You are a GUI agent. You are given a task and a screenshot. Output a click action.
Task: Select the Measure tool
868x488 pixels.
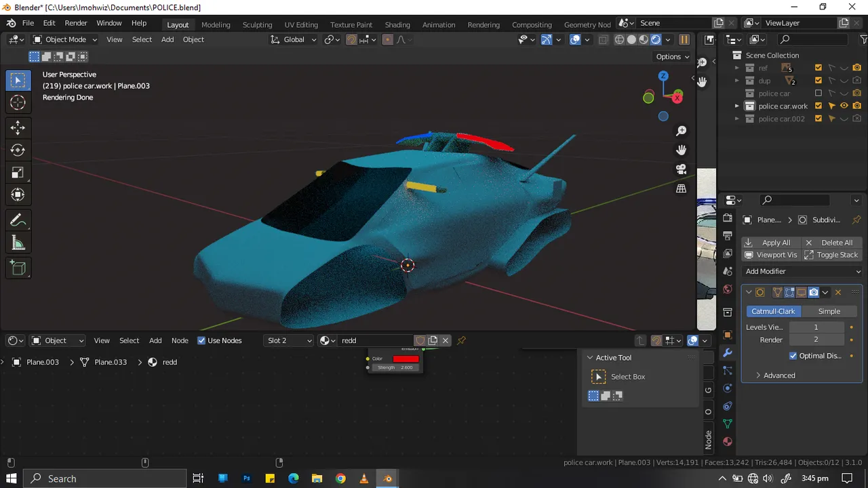[x=18, y=243]
